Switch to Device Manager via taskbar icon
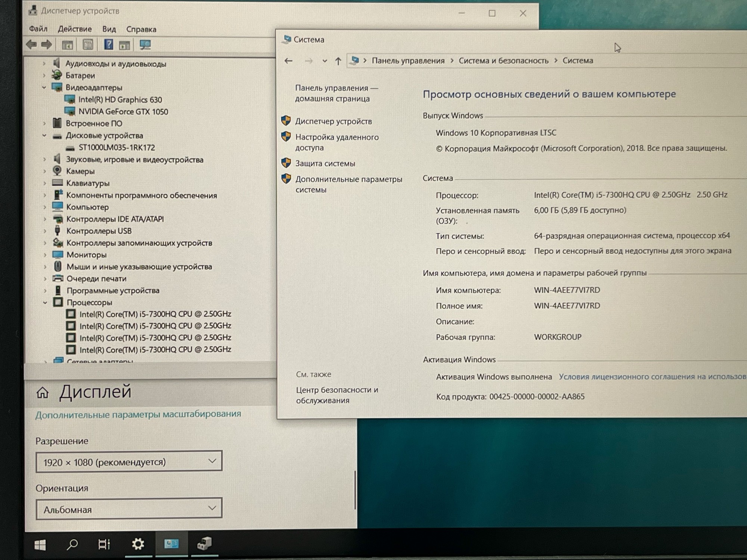The image size is (747, 560). click(x=204, y=544)
